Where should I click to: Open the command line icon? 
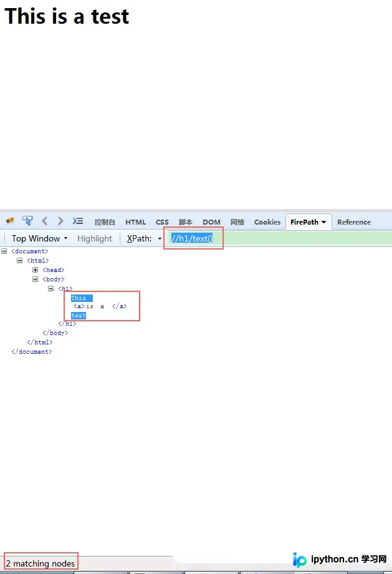[x=78, y=221]
